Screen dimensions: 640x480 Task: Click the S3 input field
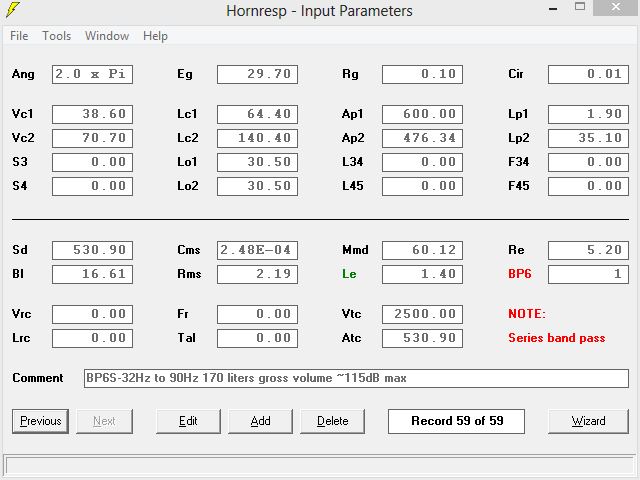[x=92, y=162]
